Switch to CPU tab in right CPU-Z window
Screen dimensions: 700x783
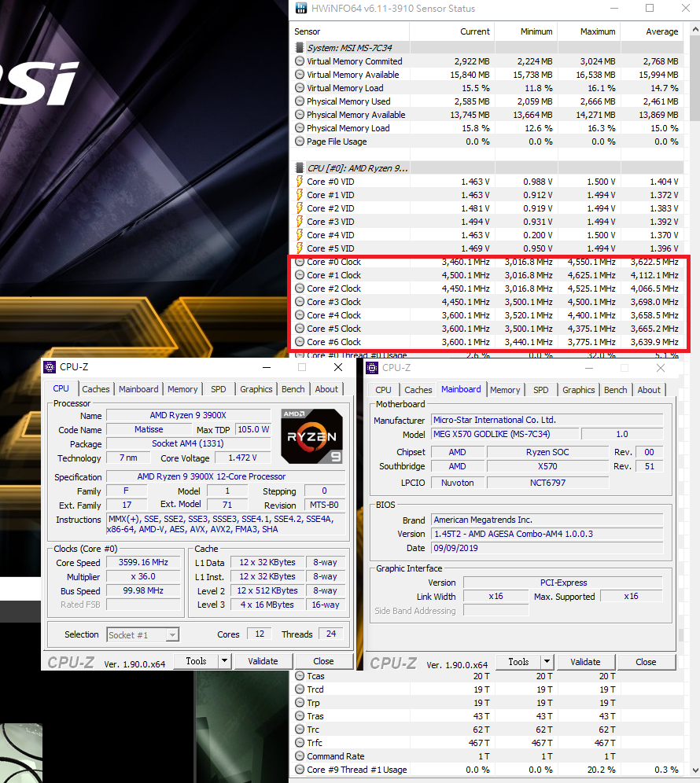point(383,390)
